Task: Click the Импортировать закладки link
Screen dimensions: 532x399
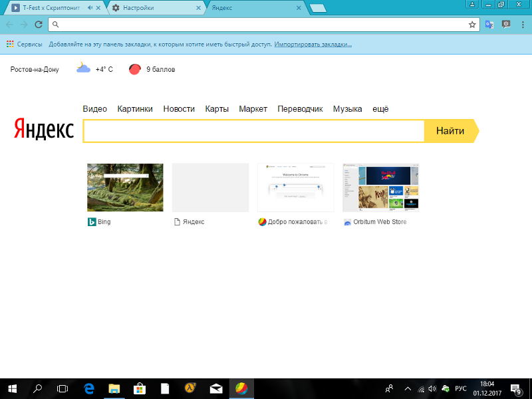Action: pos(313,44)
